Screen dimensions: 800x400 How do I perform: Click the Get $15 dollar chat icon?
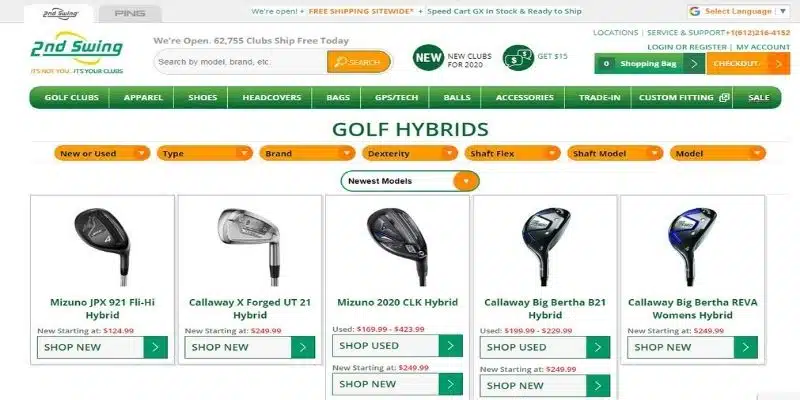click(518, 58)
